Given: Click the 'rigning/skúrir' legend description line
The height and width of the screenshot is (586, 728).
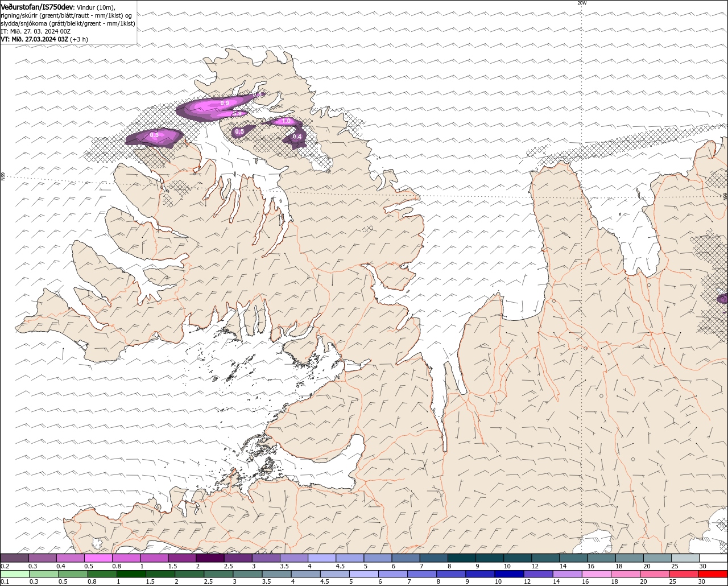Looking at the screenshot, I should coord(66,15).
